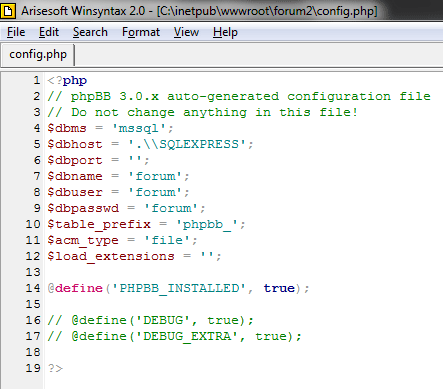Screen dimensions: 443x389
Task: Click the true keyword on line 14
Action: click(279, 288)
